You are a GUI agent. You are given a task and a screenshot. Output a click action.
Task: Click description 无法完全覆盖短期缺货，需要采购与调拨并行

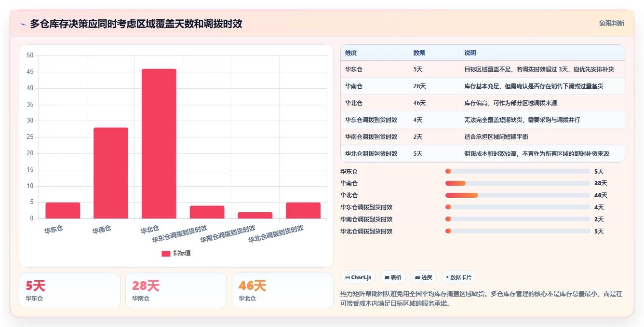click(x=522, y=120)
